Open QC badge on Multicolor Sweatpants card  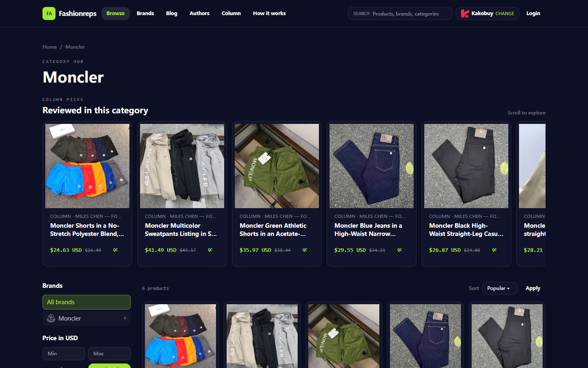click(x=210, y=250)
